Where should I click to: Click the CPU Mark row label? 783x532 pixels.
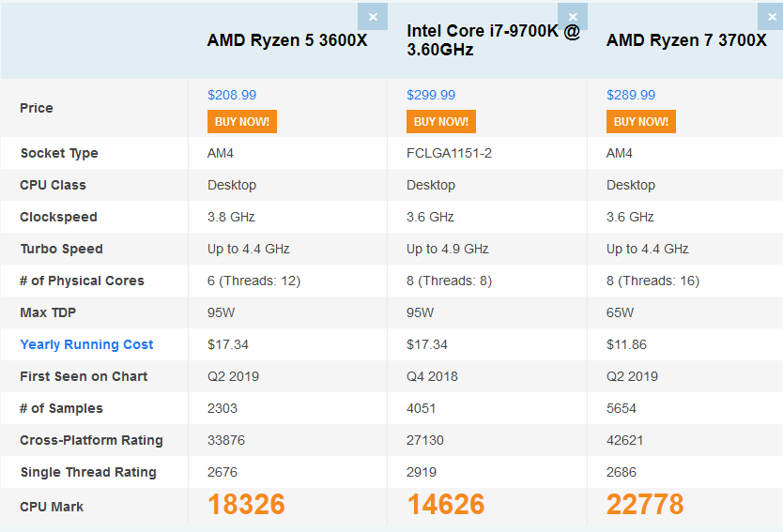tap(52, 507)
